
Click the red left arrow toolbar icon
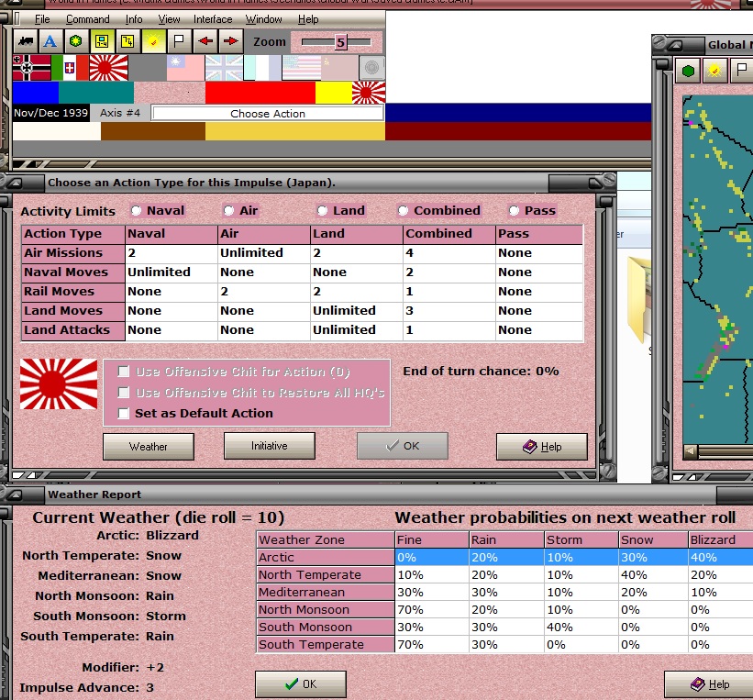[x=205, y=41]
